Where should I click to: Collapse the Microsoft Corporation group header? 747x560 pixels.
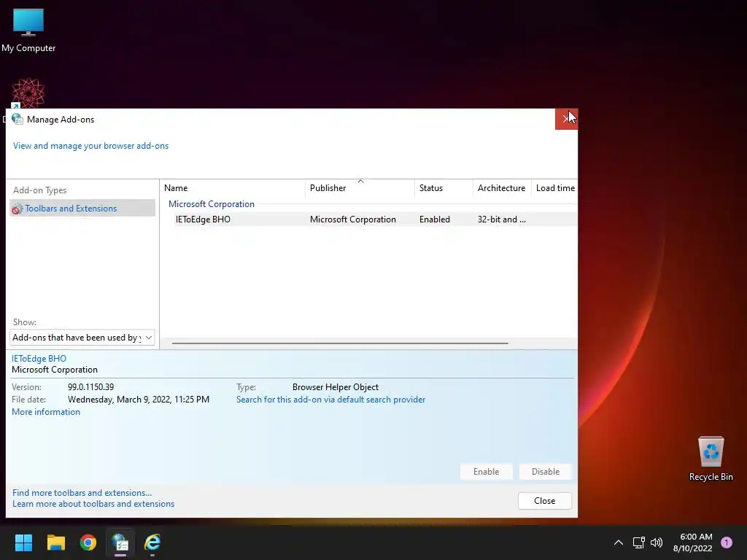(x=211, y=204)
